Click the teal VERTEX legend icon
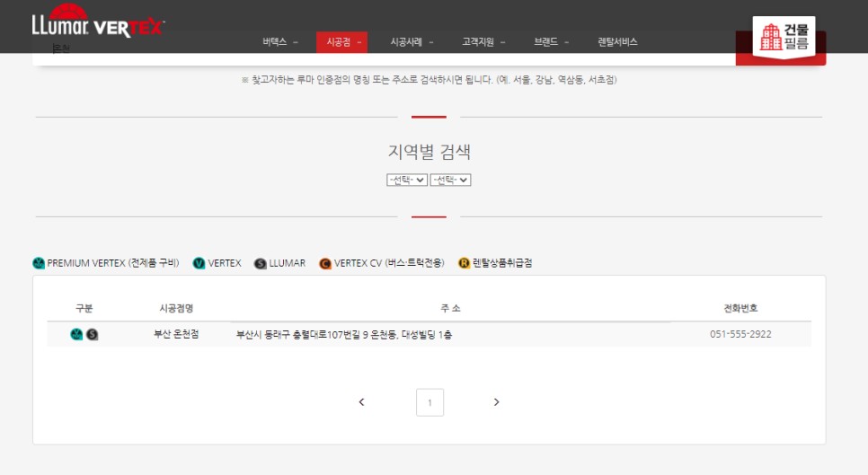Viewport: 868px width, 475px height. click(199, 263)
